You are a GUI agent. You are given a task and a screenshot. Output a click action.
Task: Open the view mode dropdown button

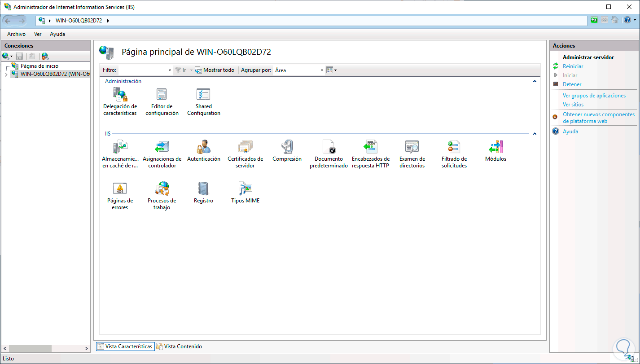(331, 70)
